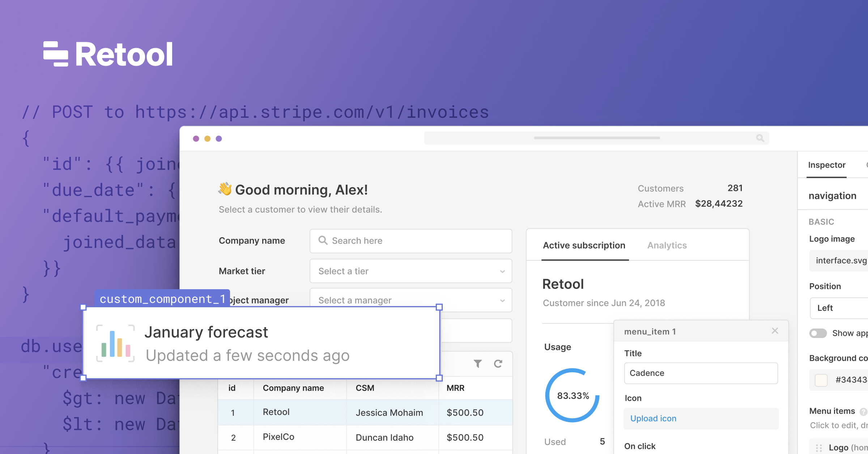Screen dimensions: 868x454
Task: Click the Title field containing Cadence
Action: 701,373
